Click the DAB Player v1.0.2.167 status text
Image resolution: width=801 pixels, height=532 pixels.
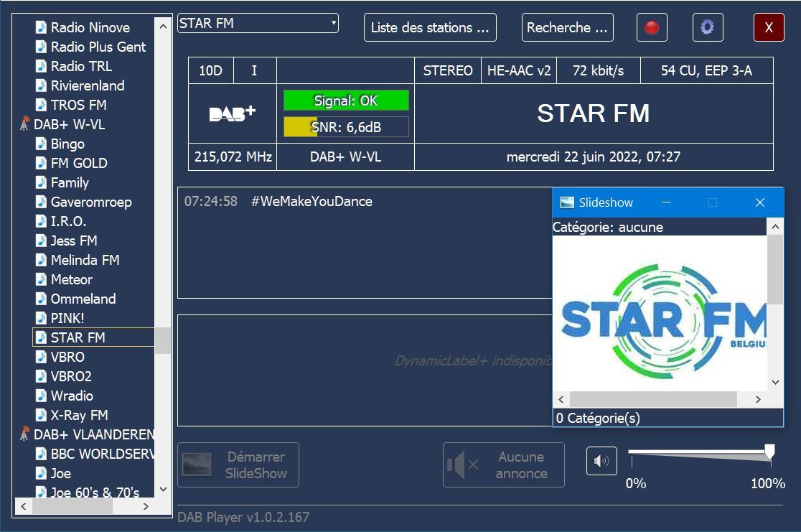pos(243,517)
